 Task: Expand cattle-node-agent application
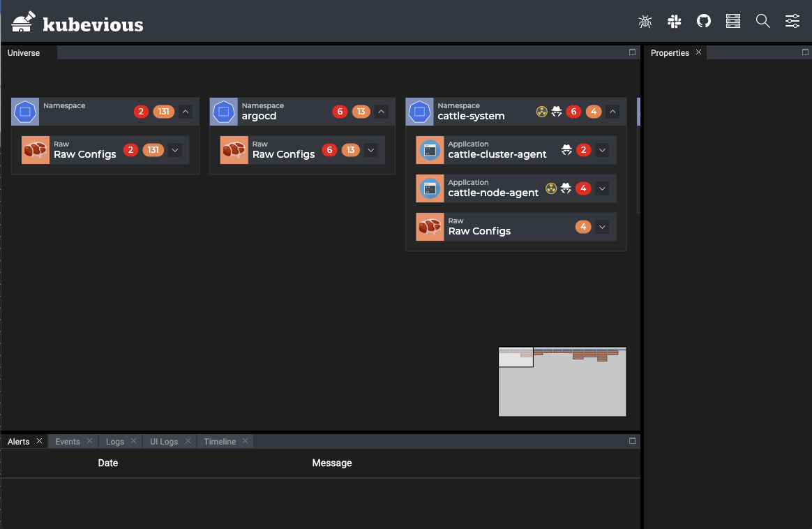pos(602,188)
